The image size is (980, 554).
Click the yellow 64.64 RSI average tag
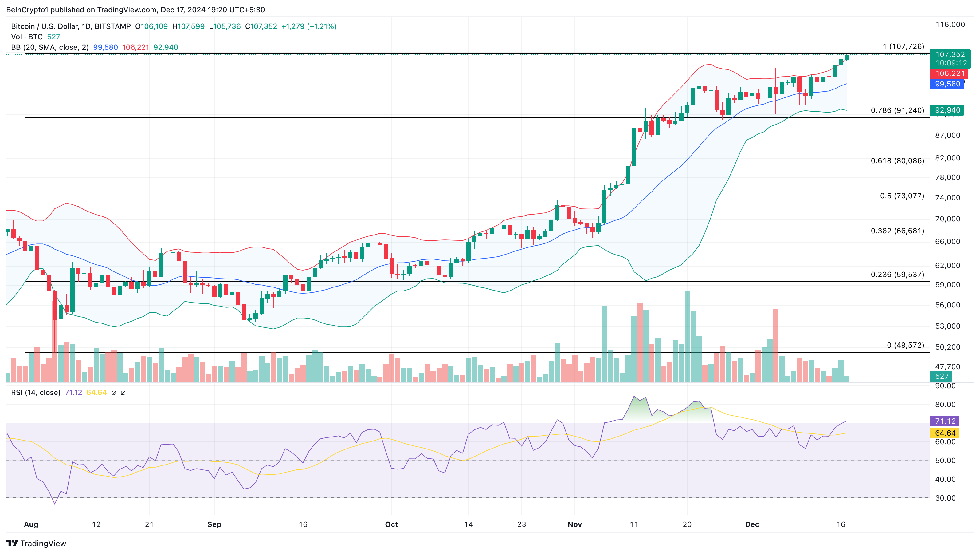tap(945, 433)
